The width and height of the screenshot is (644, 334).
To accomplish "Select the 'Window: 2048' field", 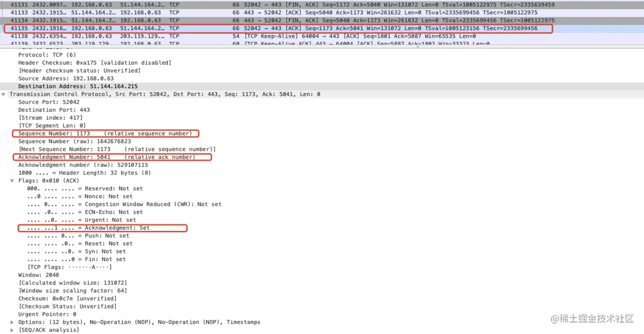I will pos(38,275).
